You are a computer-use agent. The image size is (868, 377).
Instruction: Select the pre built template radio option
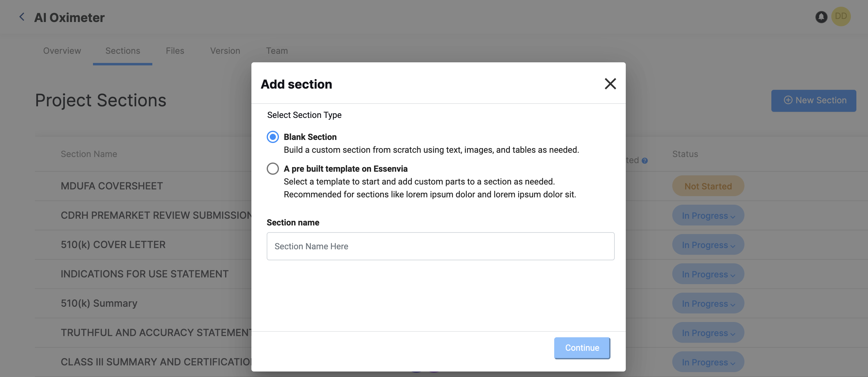[273, 169]
